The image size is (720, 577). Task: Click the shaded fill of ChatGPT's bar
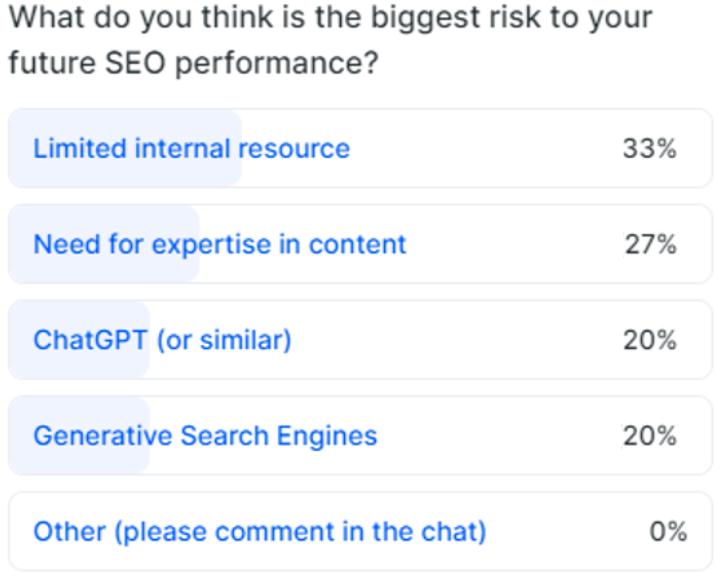click(79, 340)
